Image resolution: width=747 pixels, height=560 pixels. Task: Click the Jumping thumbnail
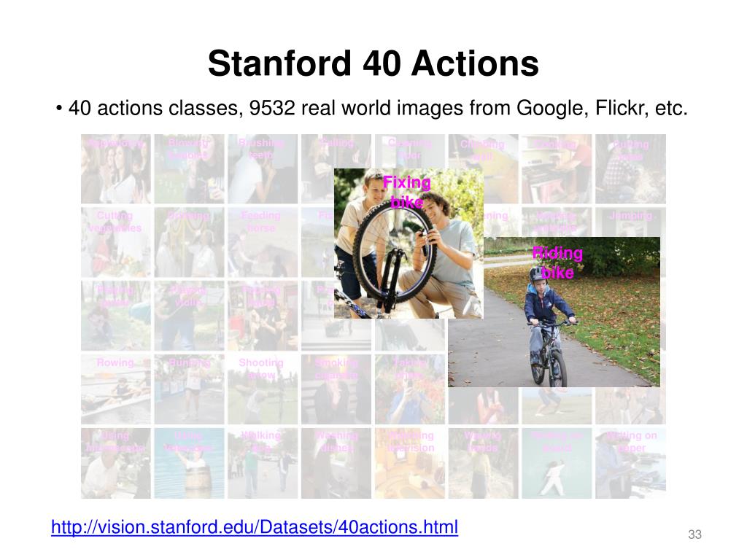click(630, 222)
